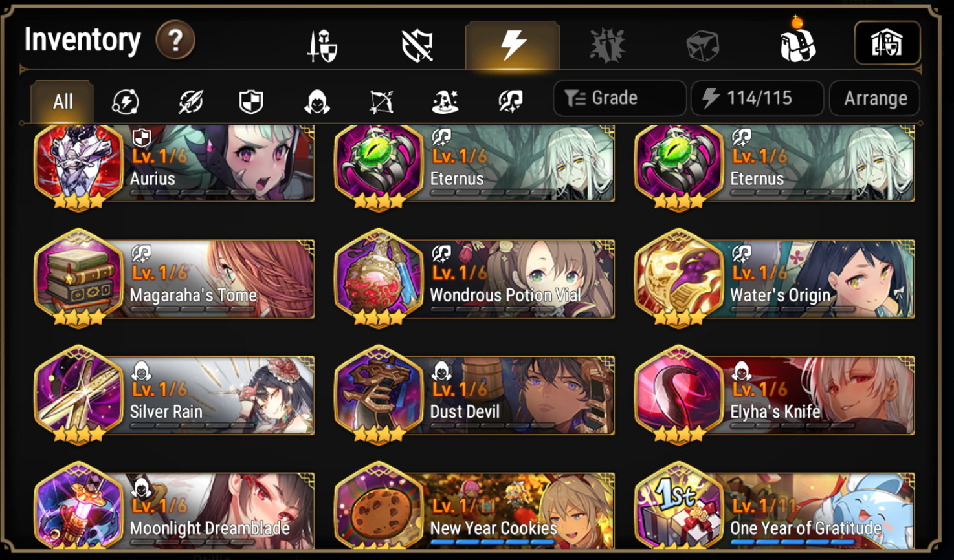Select the Wondrous Potion Vial artifact
Image resolution: width=954 pixels, height=560 pixels.
point(474,278)
